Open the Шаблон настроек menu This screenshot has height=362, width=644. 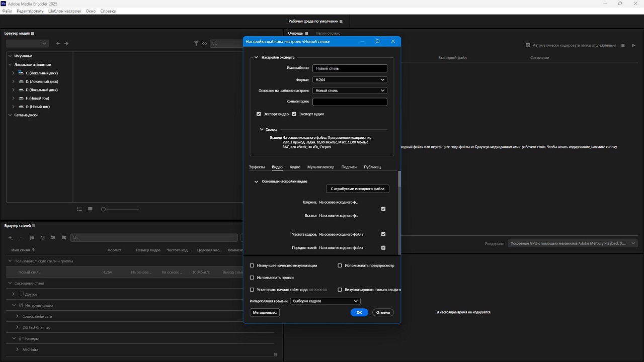click(x=65, y=11)
